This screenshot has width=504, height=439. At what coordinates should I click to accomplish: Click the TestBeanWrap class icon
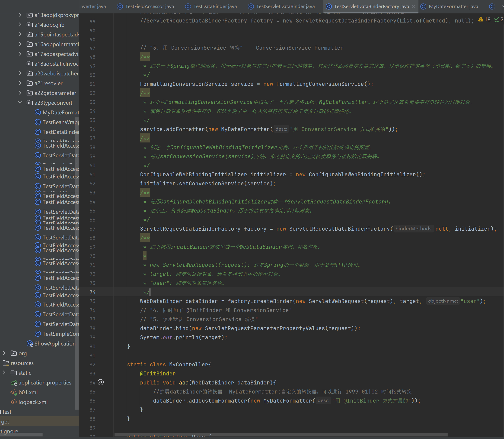tap(38, 122)
